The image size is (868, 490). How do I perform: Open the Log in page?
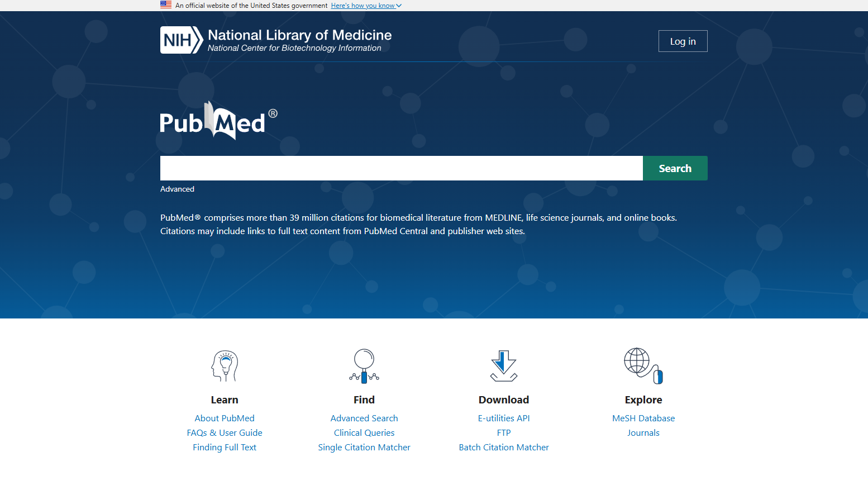click(x=683, y=41)
